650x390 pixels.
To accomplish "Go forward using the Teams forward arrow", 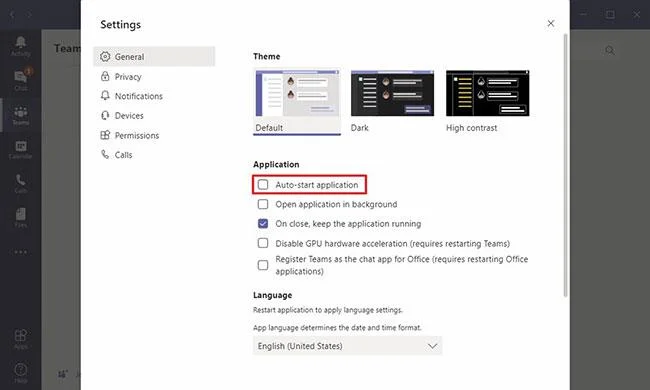I will (29, 15).
